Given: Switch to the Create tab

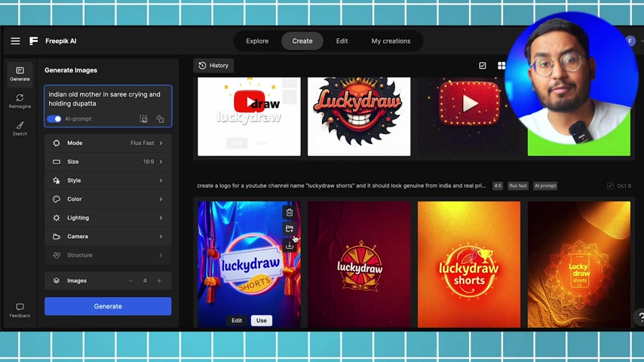Looking at the screenshot, I should [x=302, y=41].
